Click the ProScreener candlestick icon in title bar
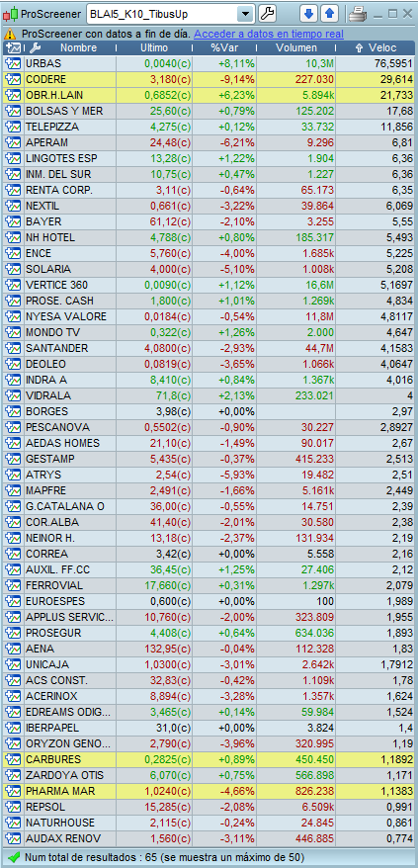The width and height of the screenshot is (418, 868). [11, 14]
